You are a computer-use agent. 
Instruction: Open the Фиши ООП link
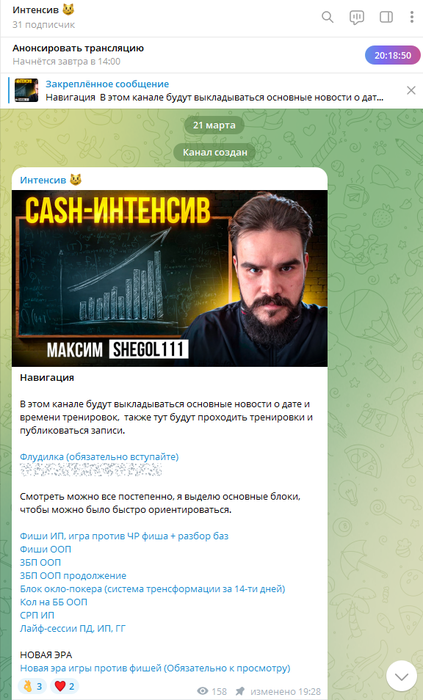[46, 549]
